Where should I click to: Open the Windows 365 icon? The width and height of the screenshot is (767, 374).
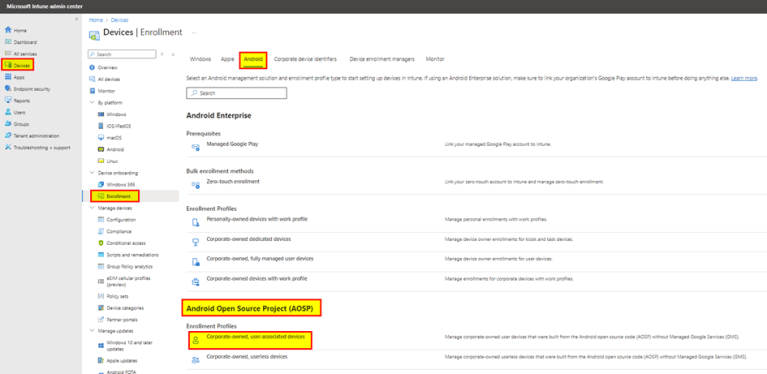tap(101, 185)
